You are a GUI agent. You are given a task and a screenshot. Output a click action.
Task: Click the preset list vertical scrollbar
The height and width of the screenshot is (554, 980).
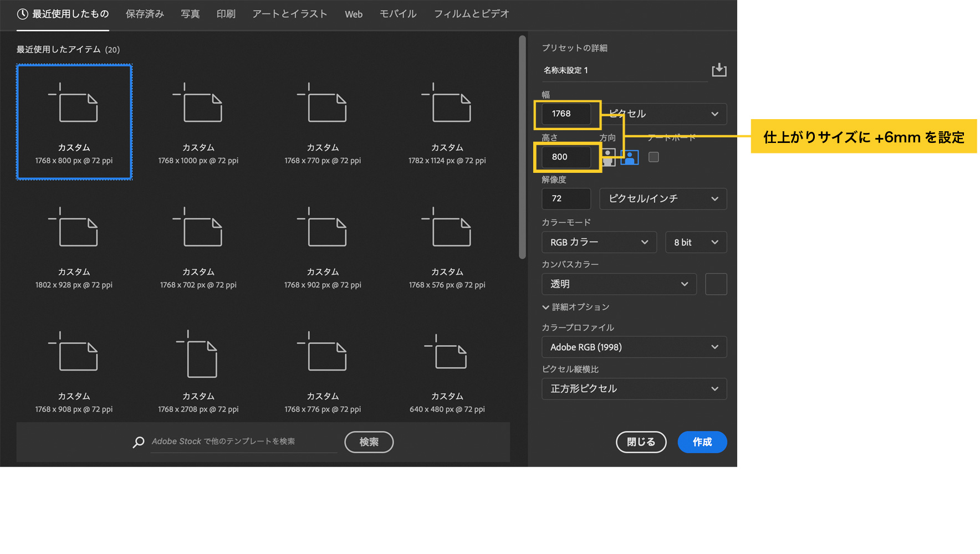pos(522,147)
